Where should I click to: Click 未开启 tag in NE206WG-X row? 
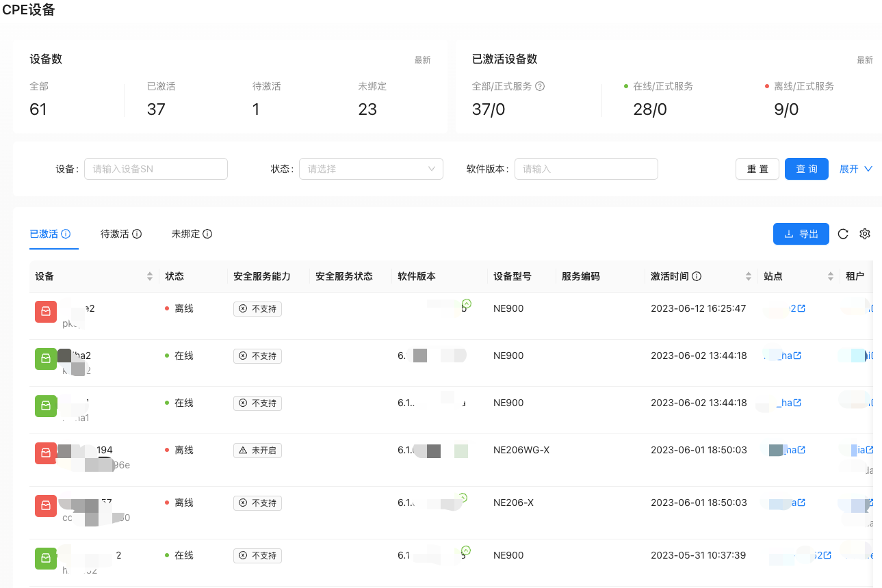[257, 451]
